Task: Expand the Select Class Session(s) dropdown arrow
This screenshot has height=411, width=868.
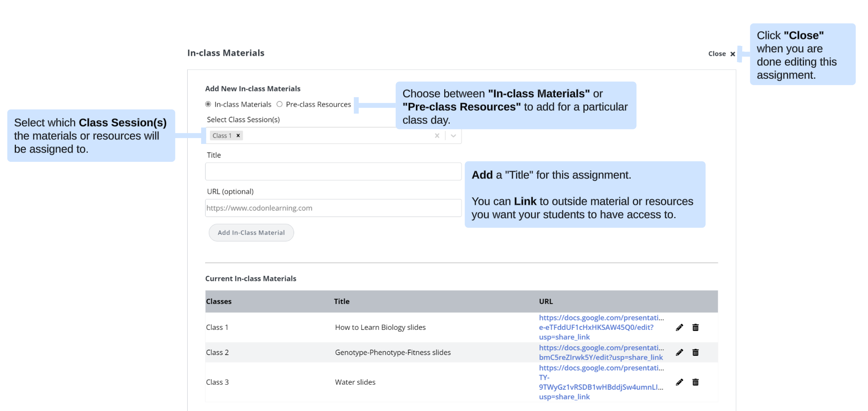Action: (x=453, y=136)
